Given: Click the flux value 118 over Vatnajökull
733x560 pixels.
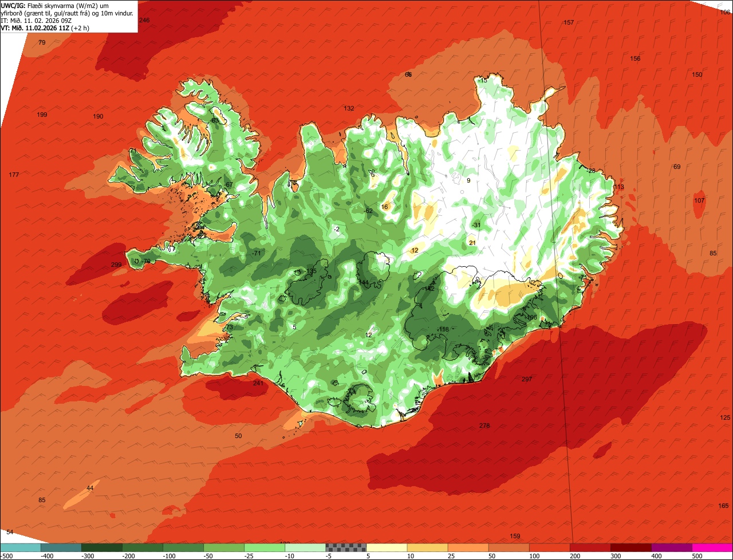Looking at the screenshot, I should point(443,329).
